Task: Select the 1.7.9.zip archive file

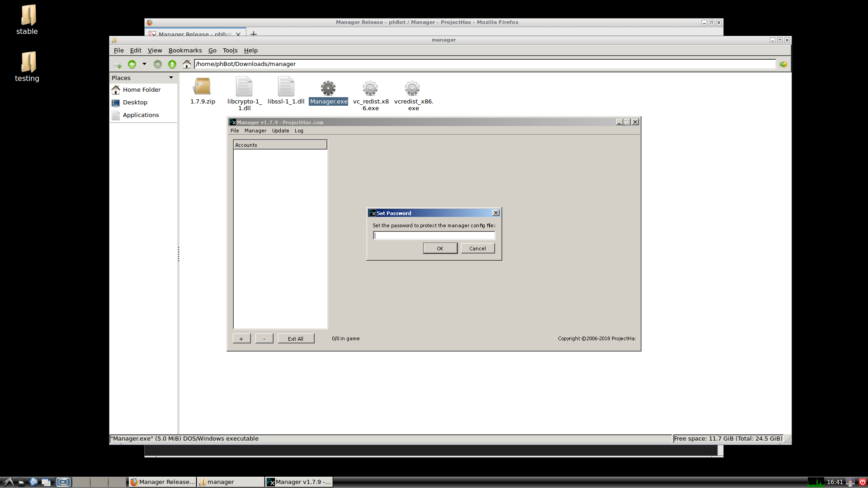Action: click(x=202, y=87)
